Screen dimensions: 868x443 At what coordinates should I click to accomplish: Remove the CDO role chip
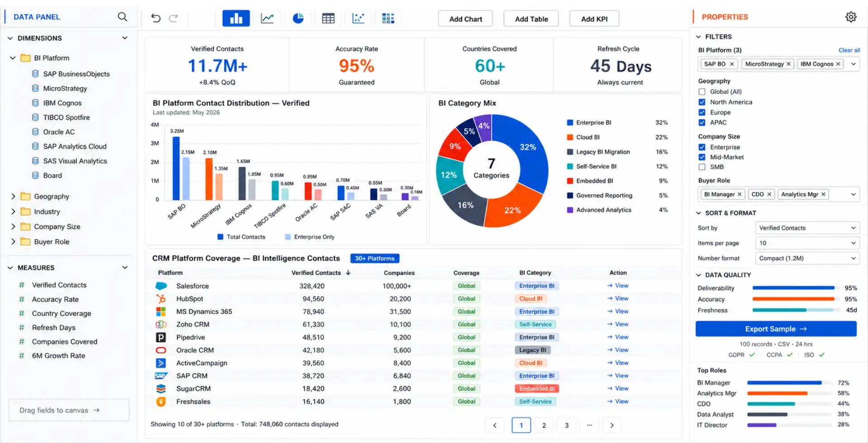769,194
